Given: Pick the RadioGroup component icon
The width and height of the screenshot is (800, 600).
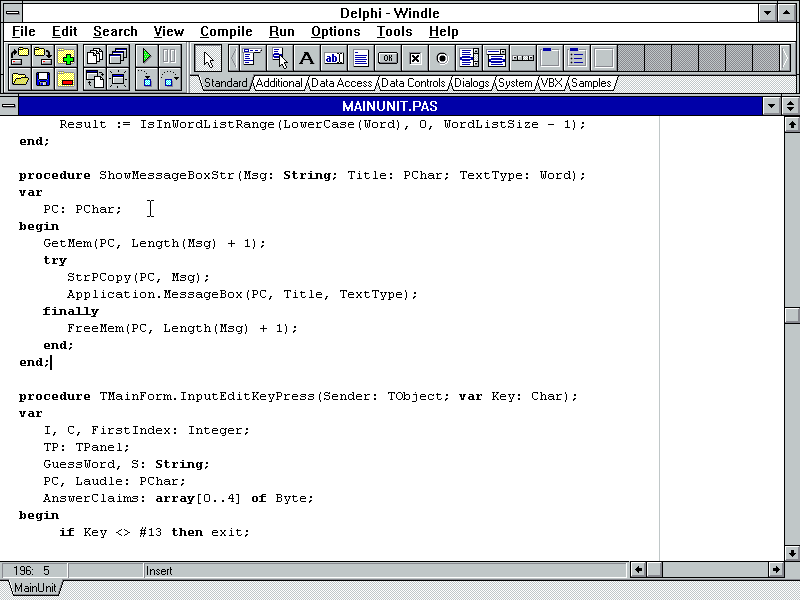Looking at the screenshot, I should pos(577,58).
